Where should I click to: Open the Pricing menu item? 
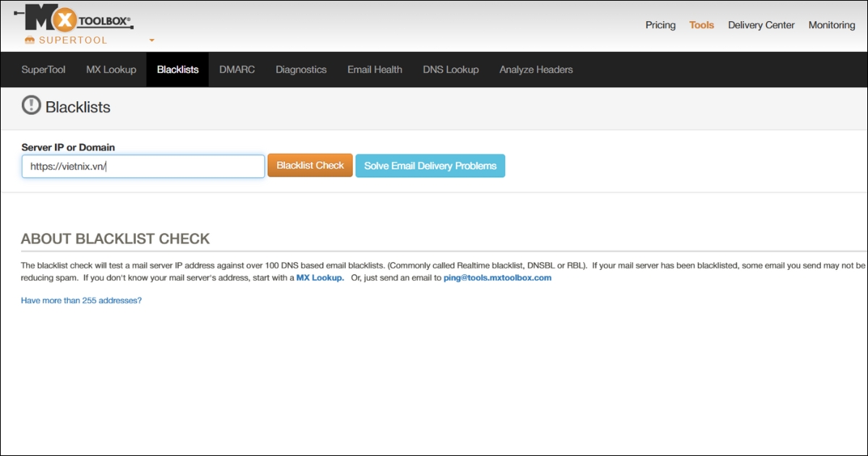[660, 25]
